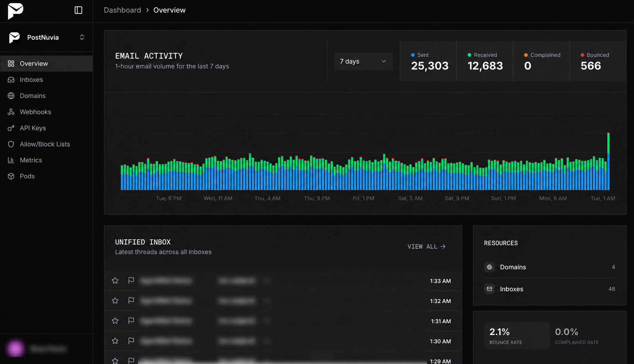Open Allow/Block Lists
The width and height of the screenshot is (634, 364).
pyautogui.click(x=46, y=144)
